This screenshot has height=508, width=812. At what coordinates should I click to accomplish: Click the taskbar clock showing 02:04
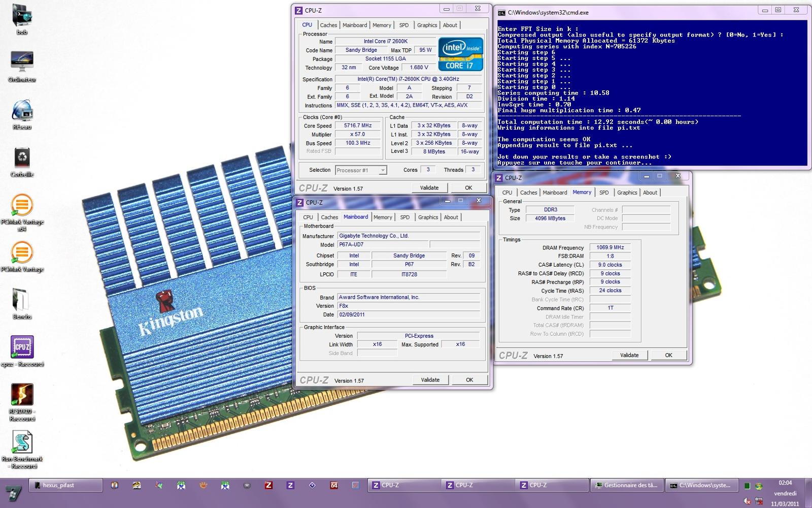785,493
